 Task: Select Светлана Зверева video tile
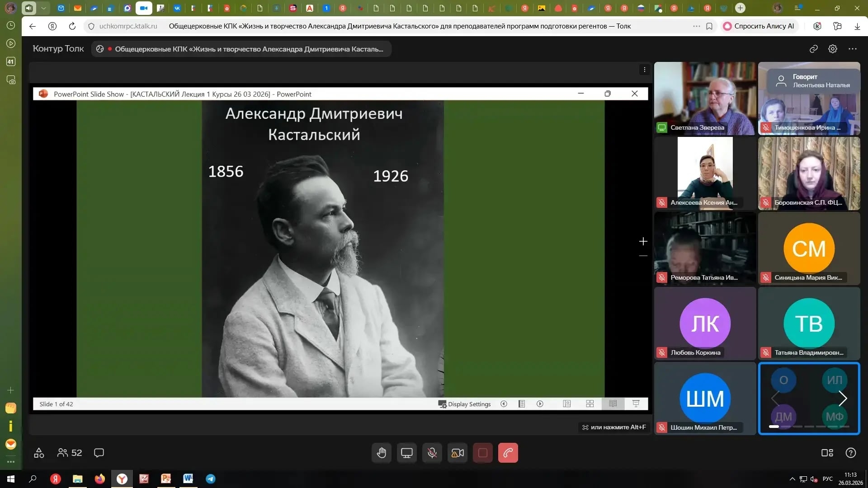[x=704, y=98]
